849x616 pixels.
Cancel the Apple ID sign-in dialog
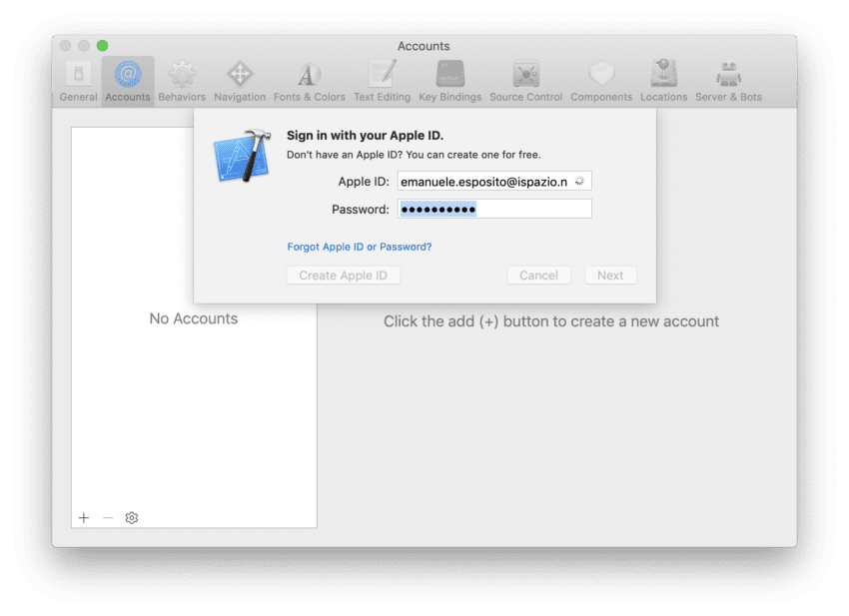click(538, 276)
